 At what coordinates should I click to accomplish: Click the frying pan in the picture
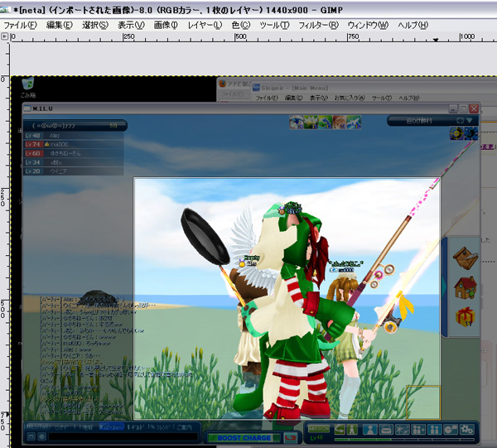coord(205,236)
